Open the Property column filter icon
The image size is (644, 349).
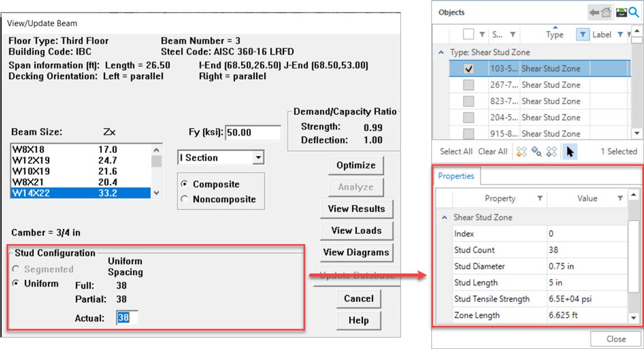(540, 198)
